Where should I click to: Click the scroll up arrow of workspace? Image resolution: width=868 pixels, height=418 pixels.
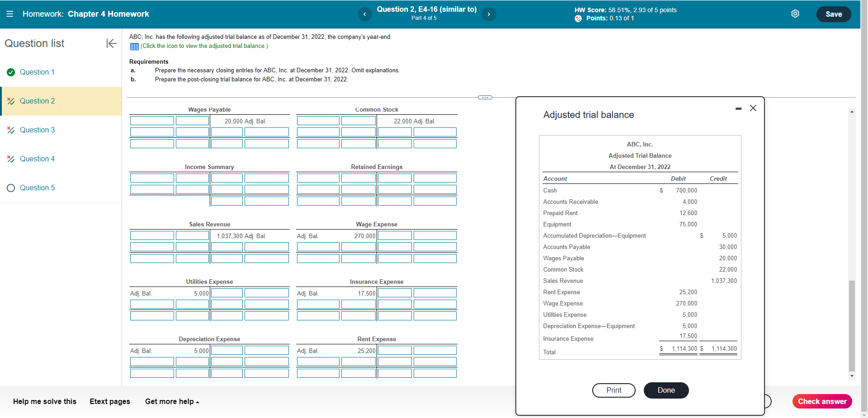point(852,112)
